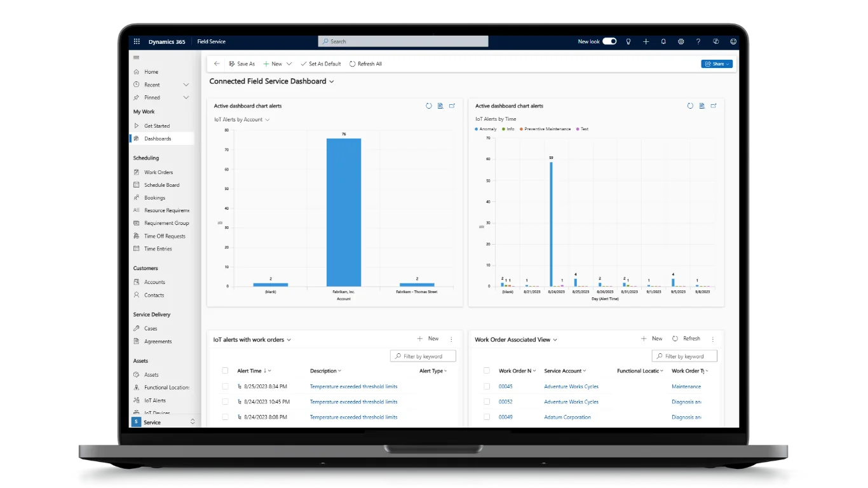Expand the IoT Alerts by Account chart
Screen dimensions: 868x488
[x=452, y=106]
